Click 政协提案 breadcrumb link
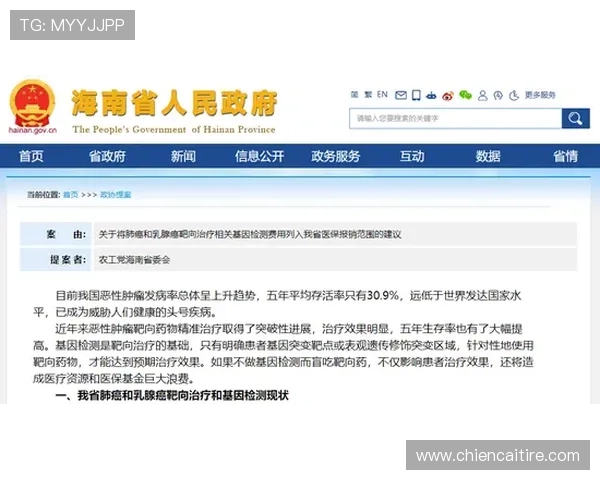 pos(116,195)
